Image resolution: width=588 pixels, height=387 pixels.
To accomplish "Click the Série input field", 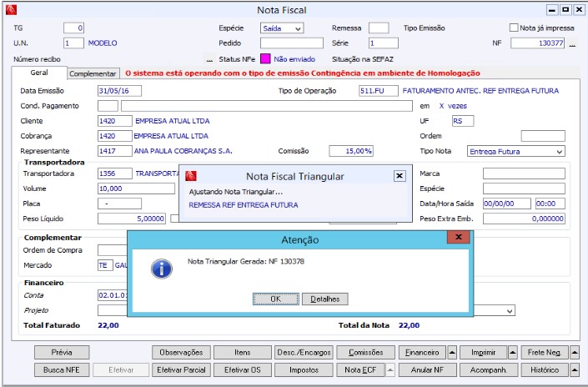I will (384, 43).
